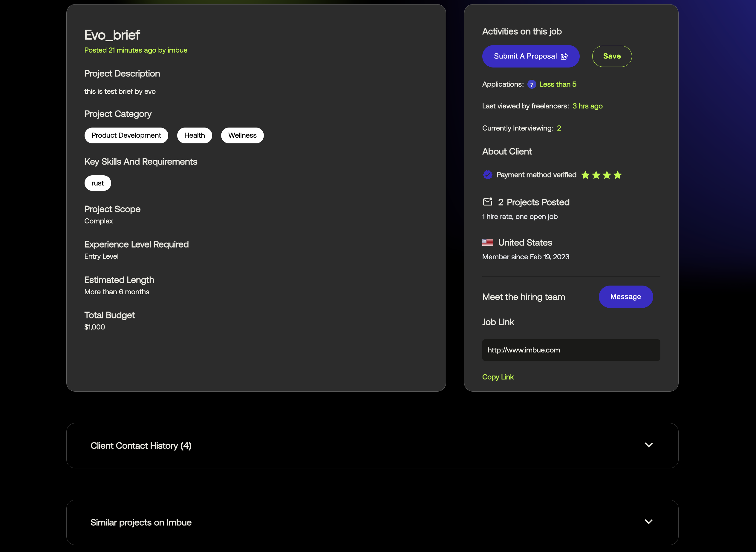Expand Client Contact History chevron
Image resolution: width=756 pixels, height=552 pixels.
648,445
